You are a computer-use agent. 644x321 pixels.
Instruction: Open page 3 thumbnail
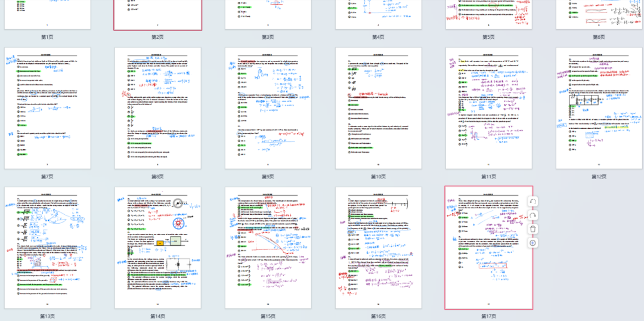[x=268, y=14]
